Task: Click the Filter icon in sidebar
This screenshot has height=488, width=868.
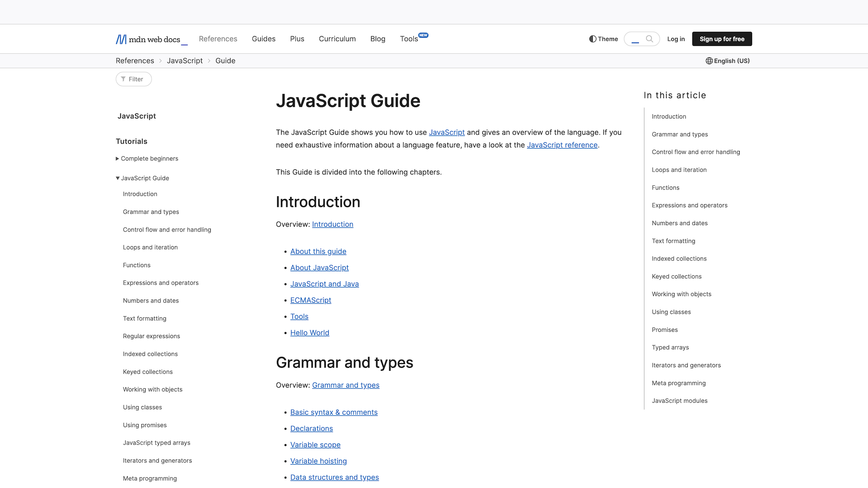Action: pos(123,79)
